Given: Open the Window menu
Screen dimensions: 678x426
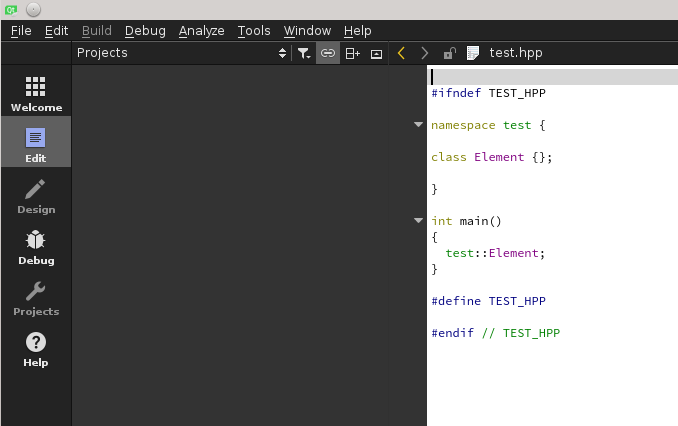Looking at the screenshot, I should tap(307, 31).
